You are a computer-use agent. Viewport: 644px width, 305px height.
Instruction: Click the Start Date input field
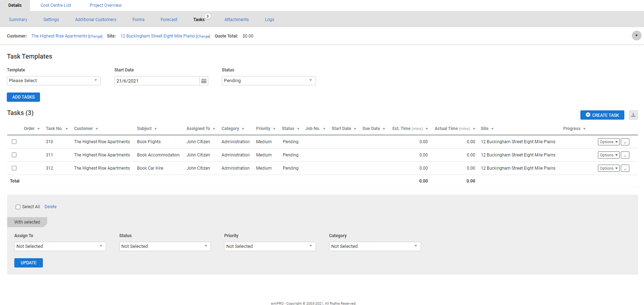click(157, 81)
